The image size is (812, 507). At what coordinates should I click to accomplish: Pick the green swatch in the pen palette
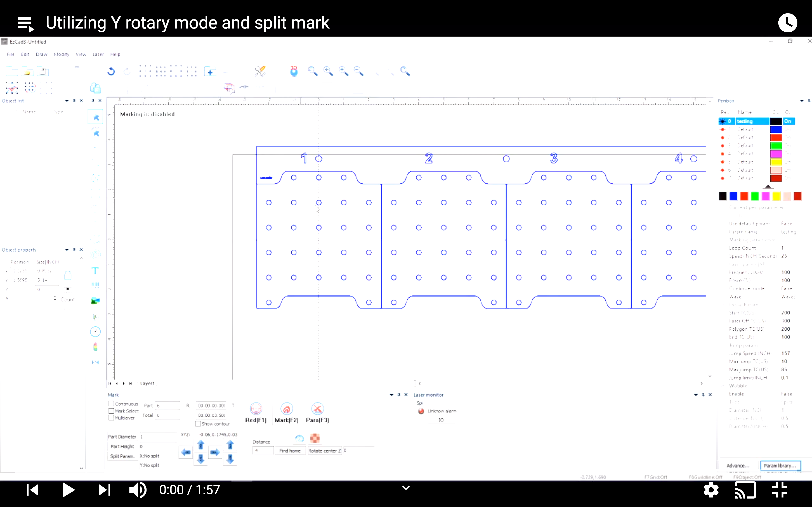click(x=755, y=196)
